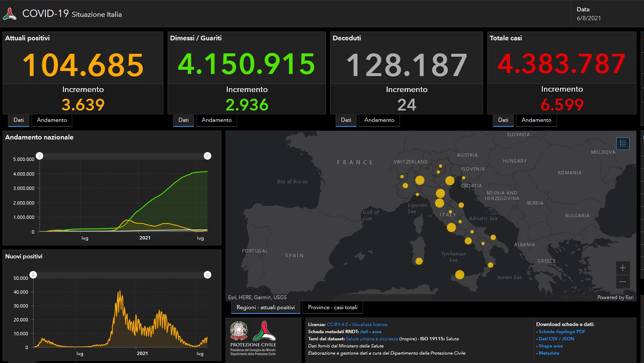Download data via Dati CSV / JSON link
The height and width of the screenshot is (363, 644).
click(556, 338)
